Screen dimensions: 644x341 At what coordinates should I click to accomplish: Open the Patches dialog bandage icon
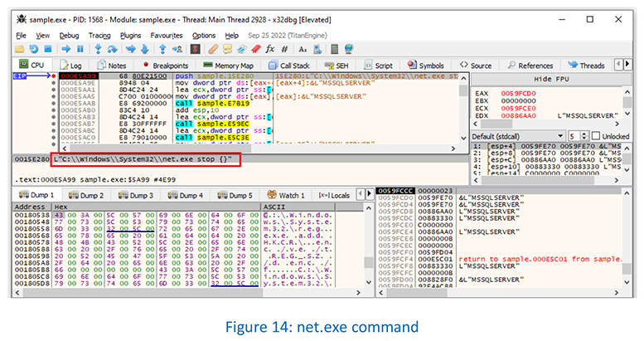[x=213, y=49]
